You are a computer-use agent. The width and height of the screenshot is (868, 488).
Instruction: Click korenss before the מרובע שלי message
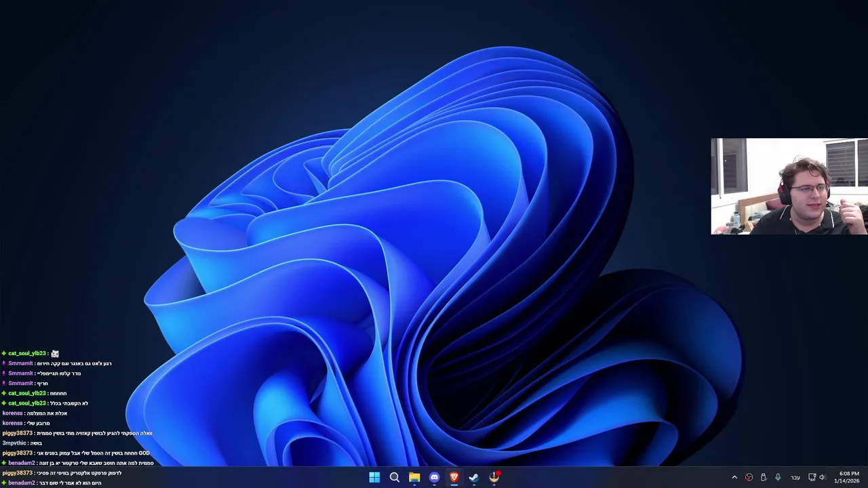point(12,423)
